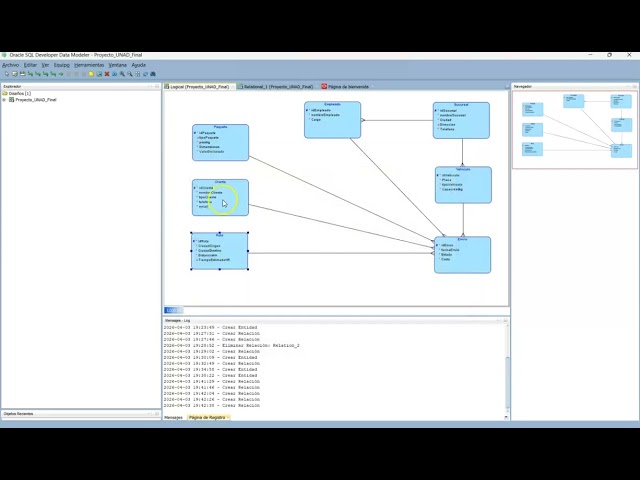
Task: Insert a New Picture from toolbar
Action: tap(99, 74)
